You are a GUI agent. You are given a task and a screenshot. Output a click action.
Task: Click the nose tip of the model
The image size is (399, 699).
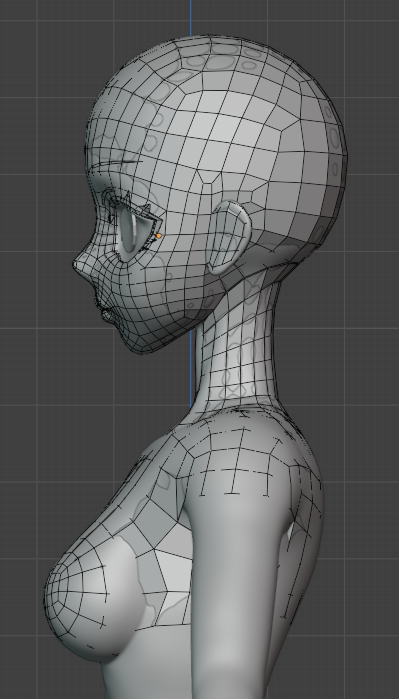pyautogui.click(x=76, y=264)
